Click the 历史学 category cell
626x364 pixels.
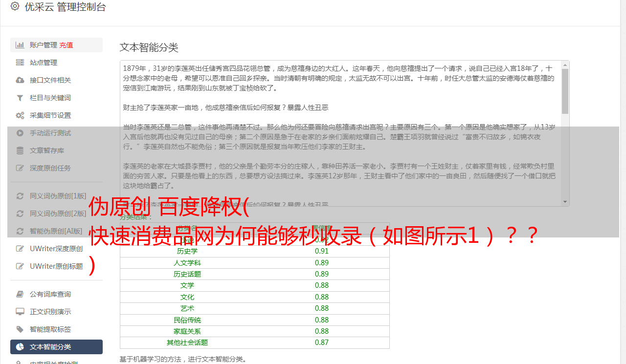click(x=187, y=251)
